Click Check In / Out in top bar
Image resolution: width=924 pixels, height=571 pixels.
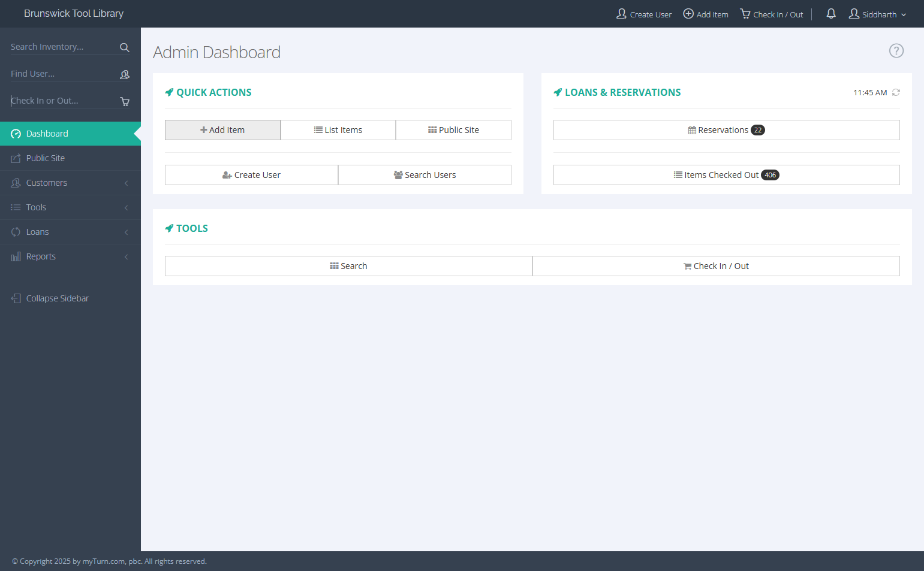coord(772,14)
